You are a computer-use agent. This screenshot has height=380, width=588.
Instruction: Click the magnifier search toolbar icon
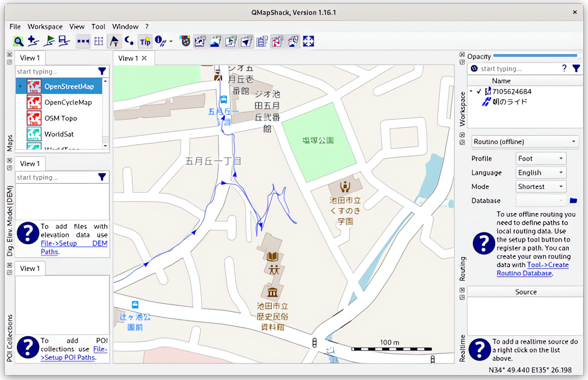(x=18, y=41)
